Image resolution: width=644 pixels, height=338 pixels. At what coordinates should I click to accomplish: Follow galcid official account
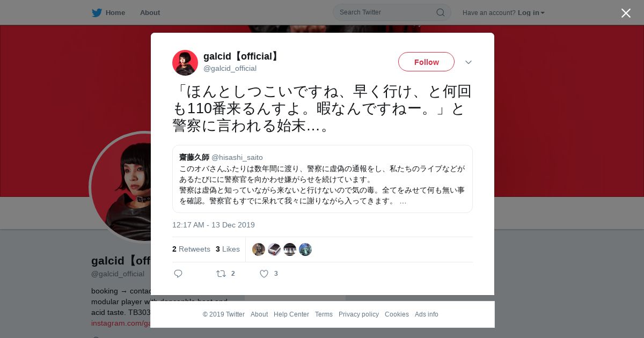(x=426, y=62)
